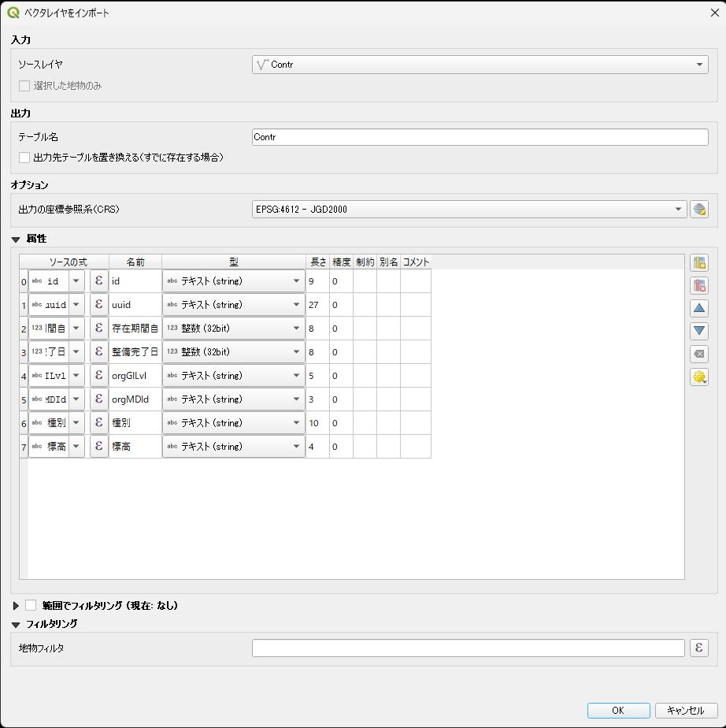Click the add new field icon
The image size is (726, 728).
click(698, 263)
